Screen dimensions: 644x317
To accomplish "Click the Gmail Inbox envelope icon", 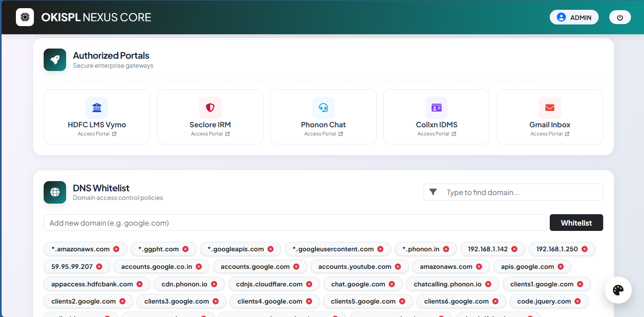I will click(x=550, y=108).
